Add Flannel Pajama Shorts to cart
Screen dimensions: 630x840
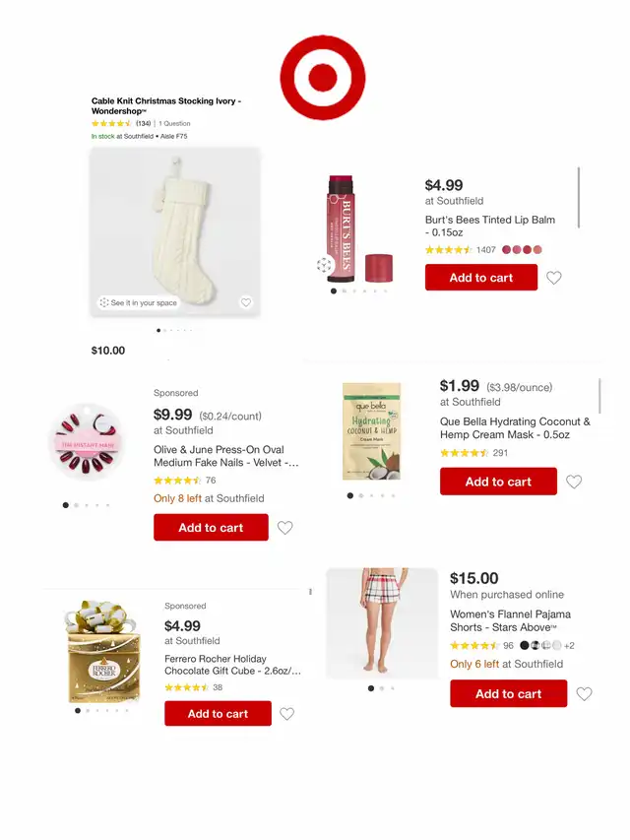click(x=508, y=693)
